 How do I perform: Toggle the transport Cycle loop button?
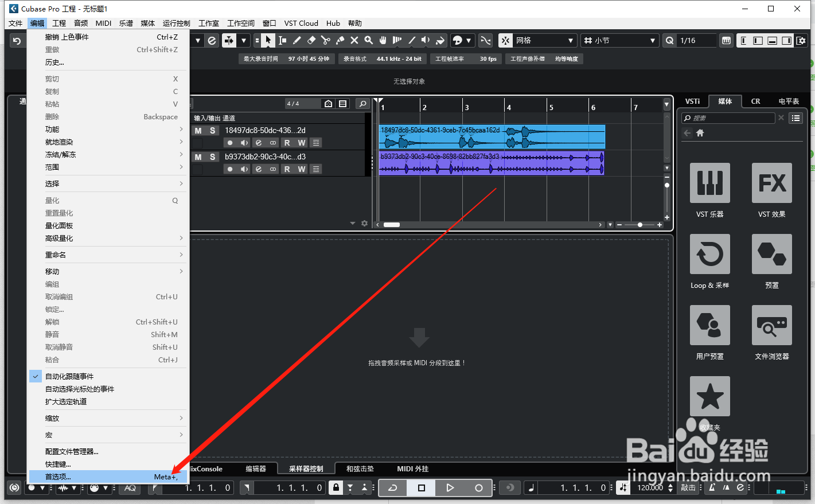[393, 488]
